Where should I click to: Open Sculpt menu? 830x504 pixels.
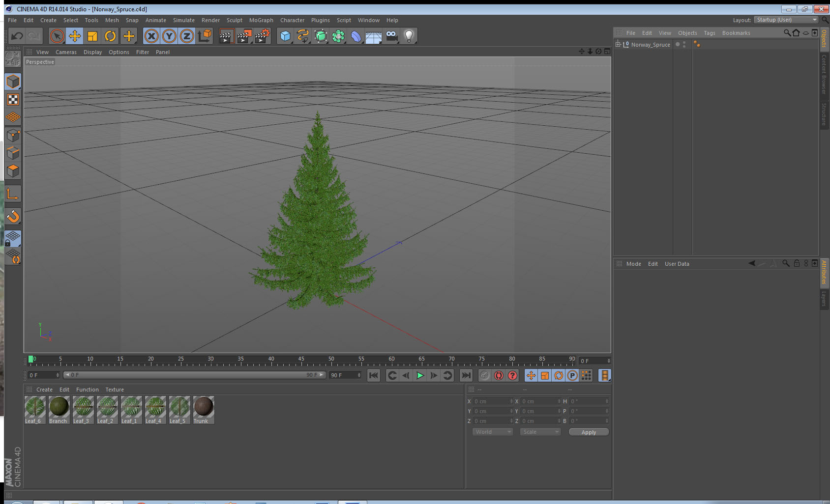point(235,20)
